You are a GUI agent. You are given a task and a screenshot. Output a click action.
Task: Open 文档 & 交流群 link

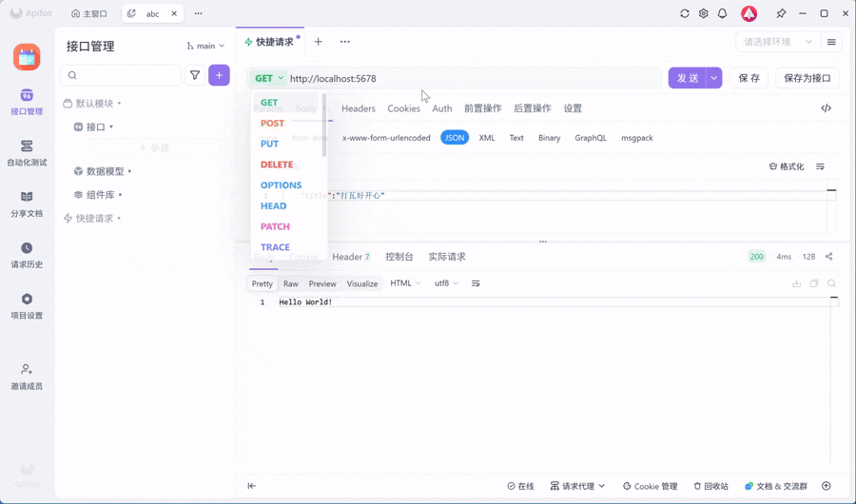[776, 486]
